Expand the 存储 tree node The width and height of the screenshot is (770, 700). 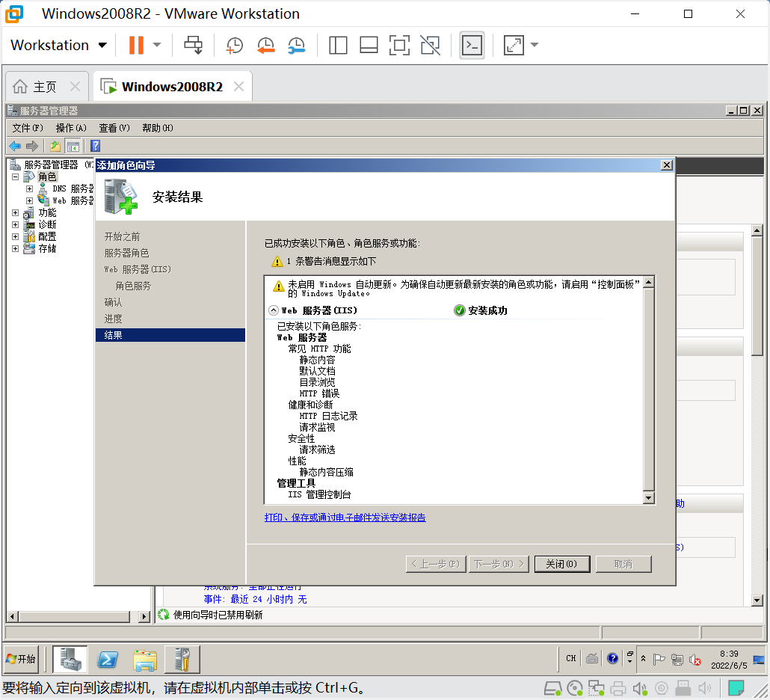15,248
